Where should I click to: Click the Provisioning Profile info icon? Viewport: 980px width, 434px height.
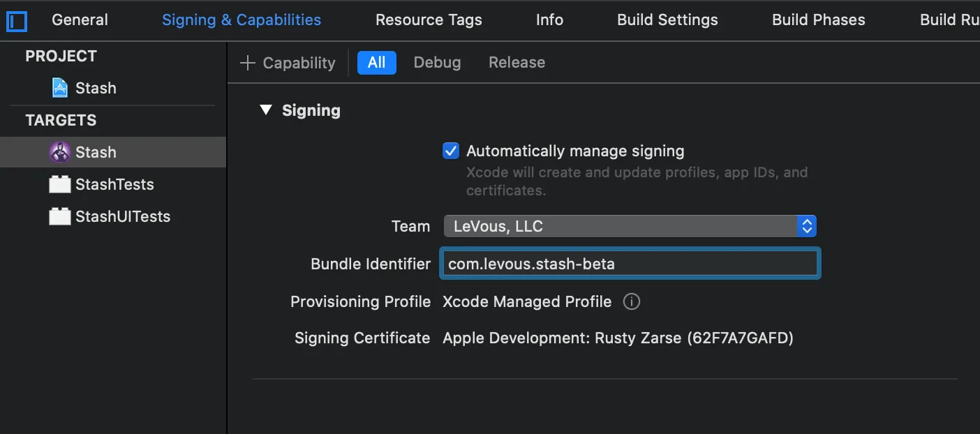(631, 302)
